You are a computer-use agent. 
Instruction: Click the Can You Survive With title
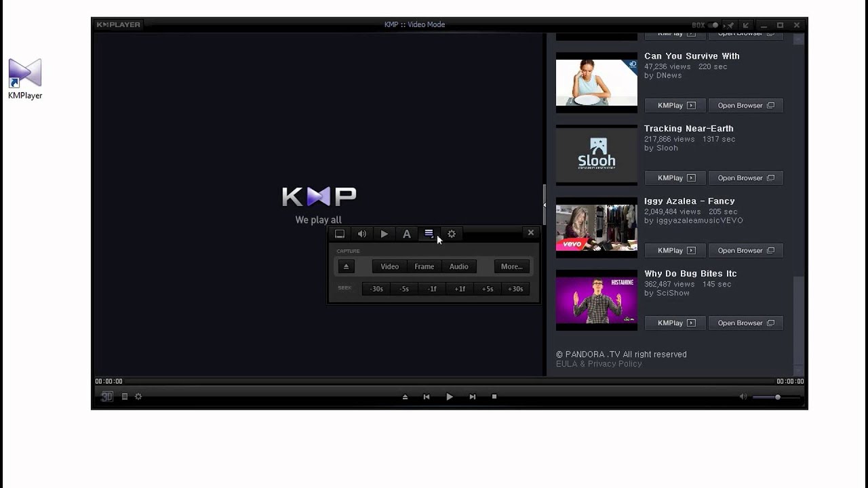692,56
